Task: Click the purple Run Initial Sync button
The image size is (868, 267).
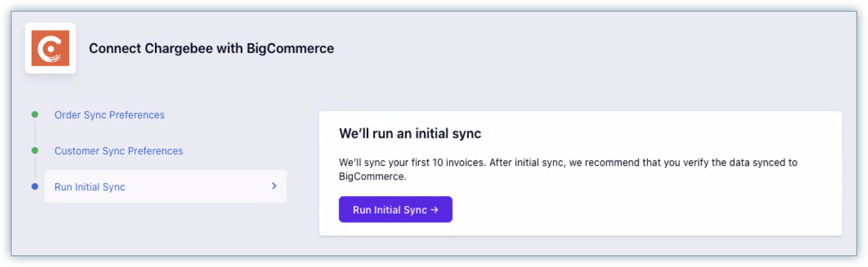Action: click(x=395, y=210)
